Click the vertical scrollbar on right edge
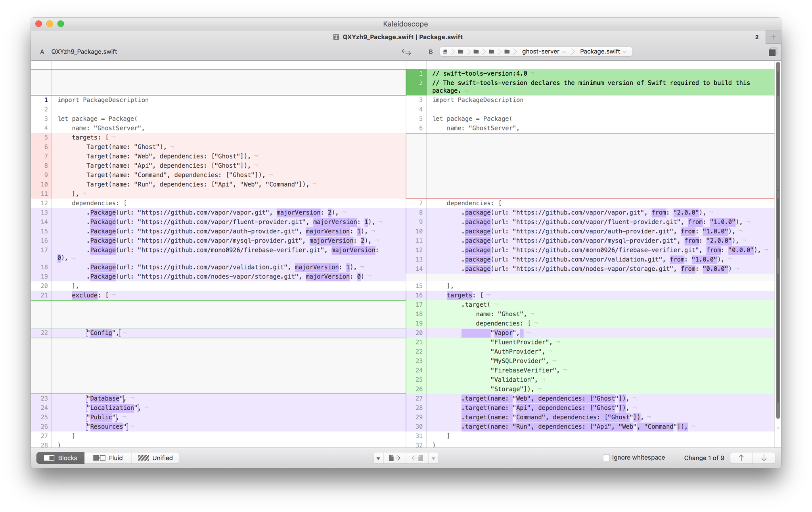This screenshot has height=512, width=812. pos(778,238)
